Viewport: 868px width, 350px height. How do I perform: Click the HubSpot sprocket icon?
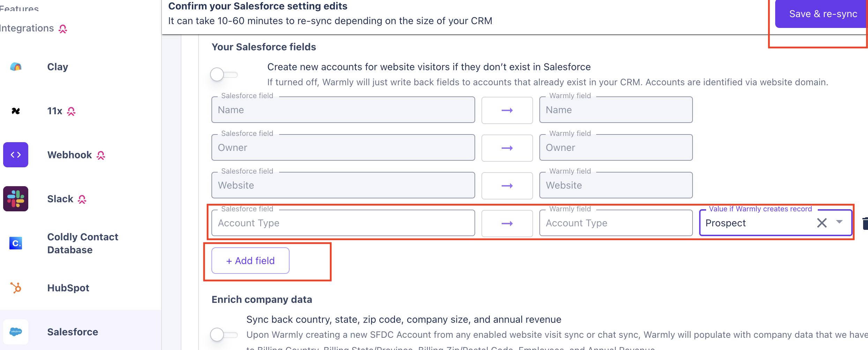16,288
